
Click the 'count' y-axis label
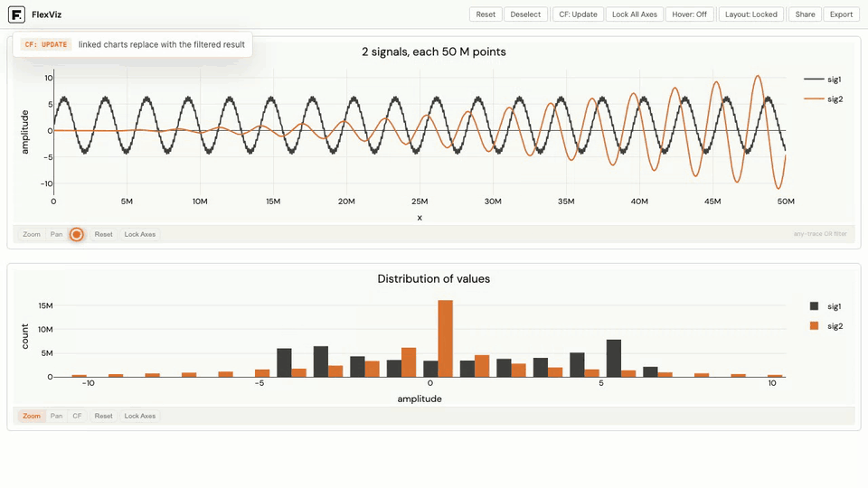coord(25,336)
